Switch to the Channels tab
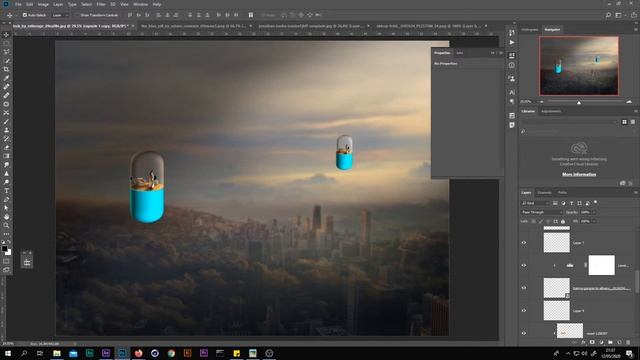This screenshot has height=360, width=640. (x=544, y=193)
